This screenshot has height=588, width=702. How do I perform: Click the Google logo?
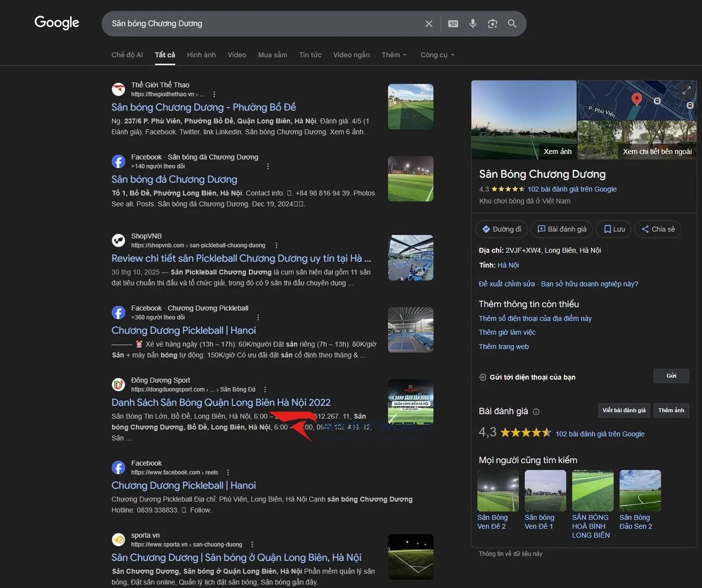57,23
